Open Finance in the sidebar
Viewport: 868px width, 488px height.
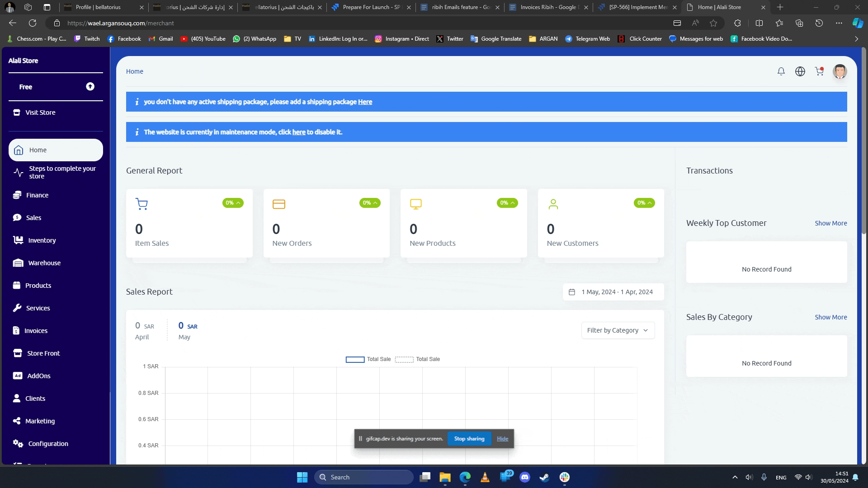coord(37,195)
